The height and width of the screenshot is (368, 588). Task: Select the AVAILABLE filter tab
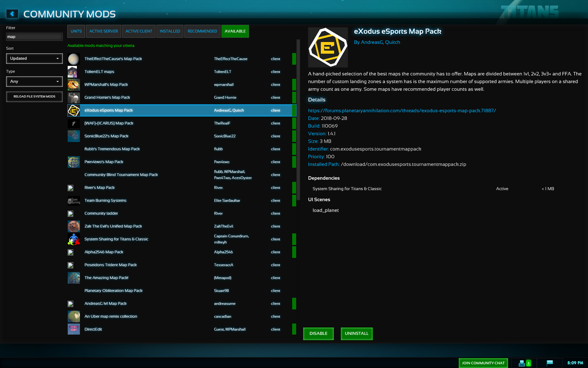[235, 31]
